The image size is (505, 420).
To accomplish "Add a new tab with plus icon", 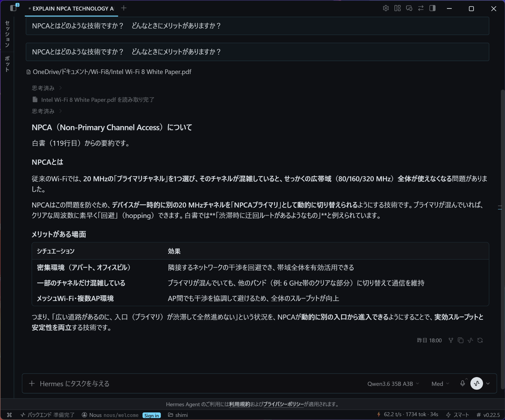I will click(124, 8).
